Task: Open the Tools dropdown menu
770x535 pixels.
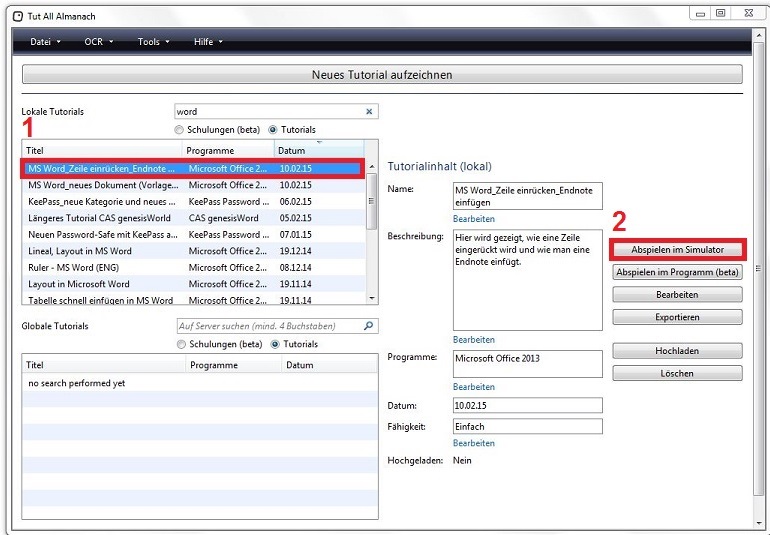Action: pos(153,42)
